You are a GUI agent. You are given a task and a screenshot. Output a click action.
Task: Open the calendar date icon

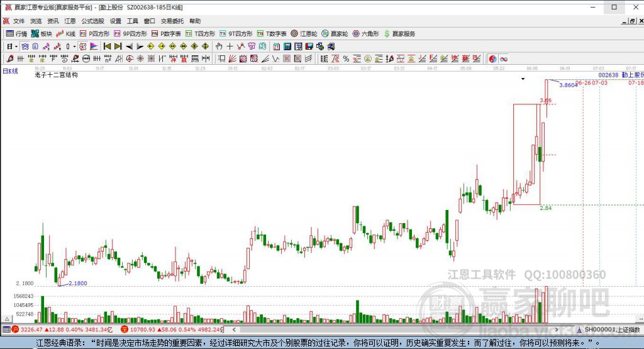[277, 47]
